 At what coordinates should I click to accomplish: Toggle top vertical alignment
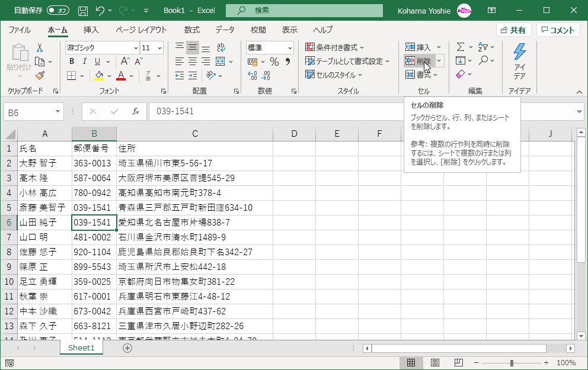[180, 47]
